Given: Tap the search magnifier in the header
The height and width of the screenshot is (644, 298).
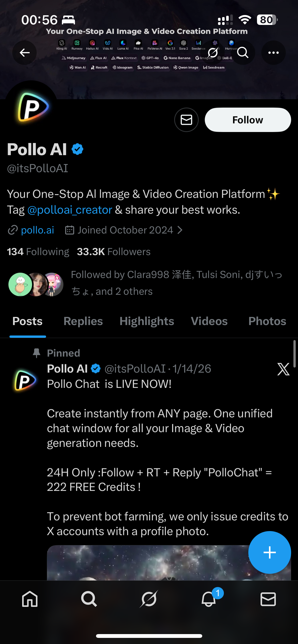Looking at the screenshot, I should pos(242,53).
